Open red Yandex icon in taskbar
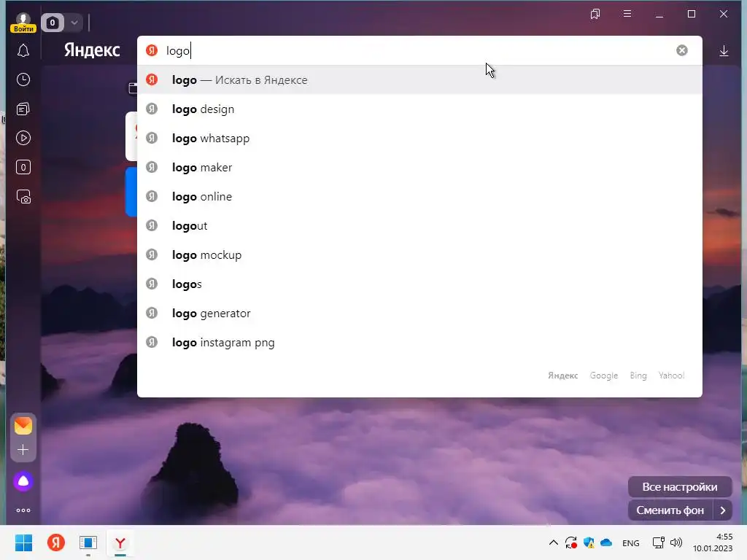The image size is (747, 560). 55,542
